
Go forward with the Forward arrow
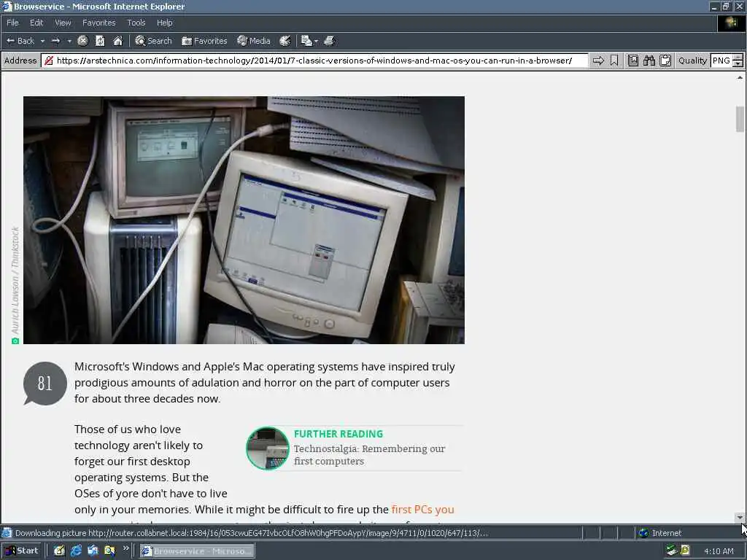pos(55,41)
